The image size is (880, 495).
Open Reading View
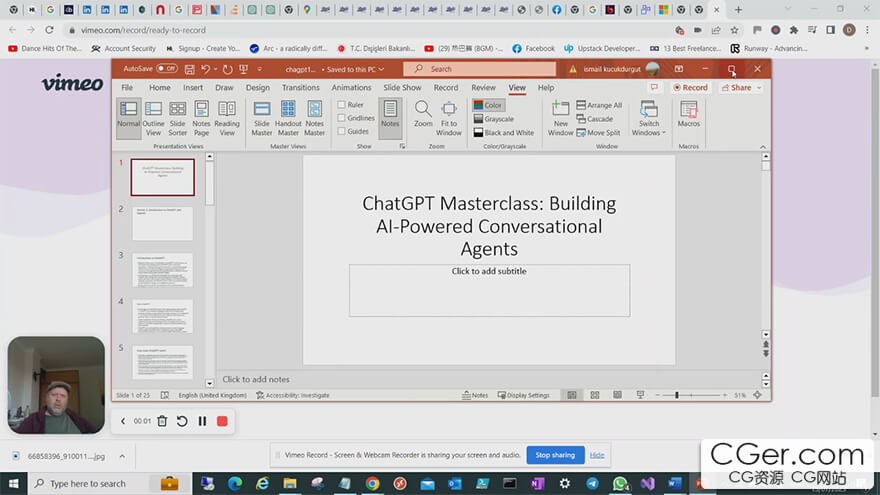[227, 118]
